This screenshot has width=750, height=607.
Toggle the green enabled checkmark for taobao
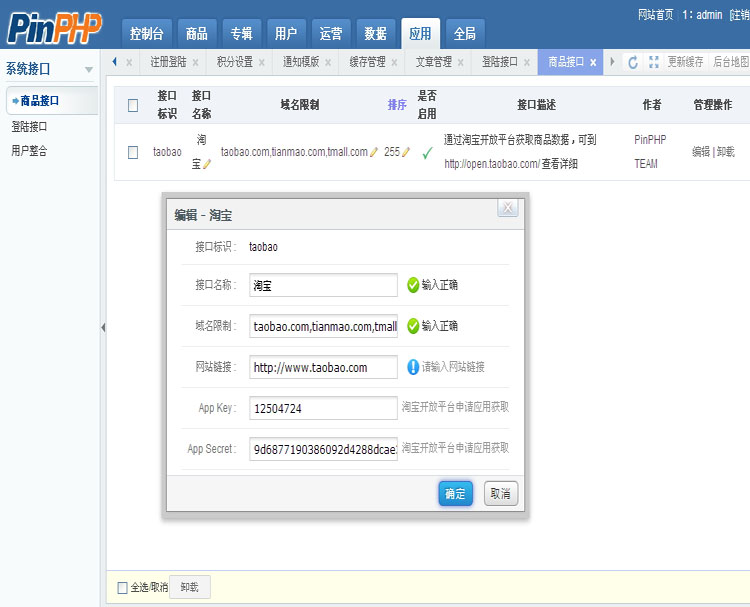pos(427,153)
